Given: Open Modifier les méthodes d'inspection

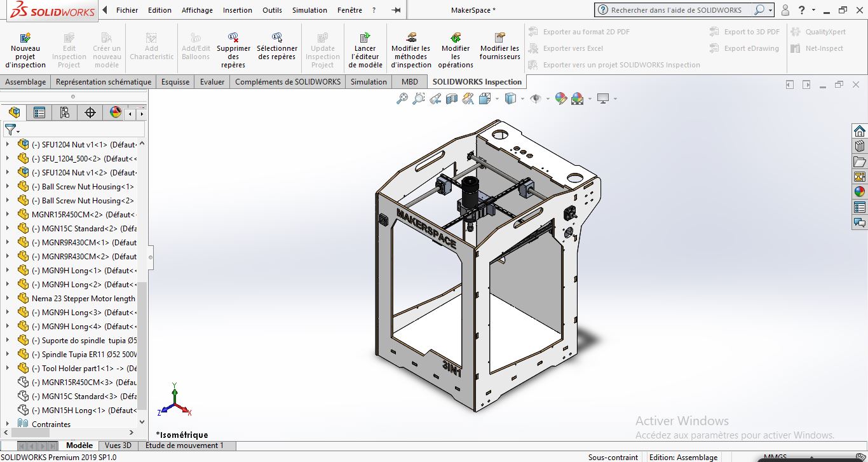Looking at the screenshot, I should click(x=410, y=50).
